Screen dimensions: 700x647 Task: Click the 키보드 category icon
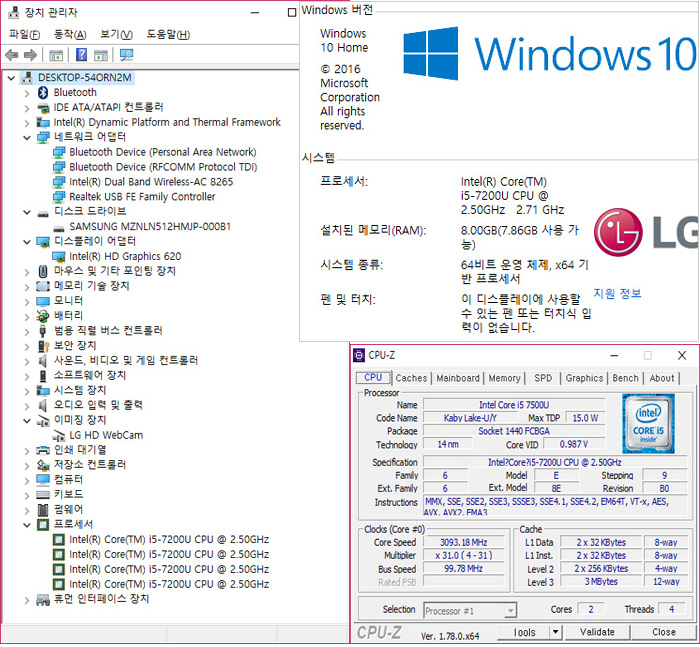click(43, 495)
